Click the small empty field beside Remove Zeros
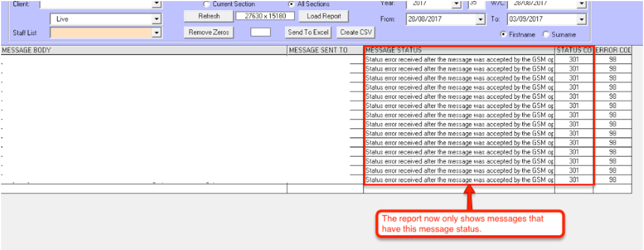 pyautogui.click(x=260, y=32)
